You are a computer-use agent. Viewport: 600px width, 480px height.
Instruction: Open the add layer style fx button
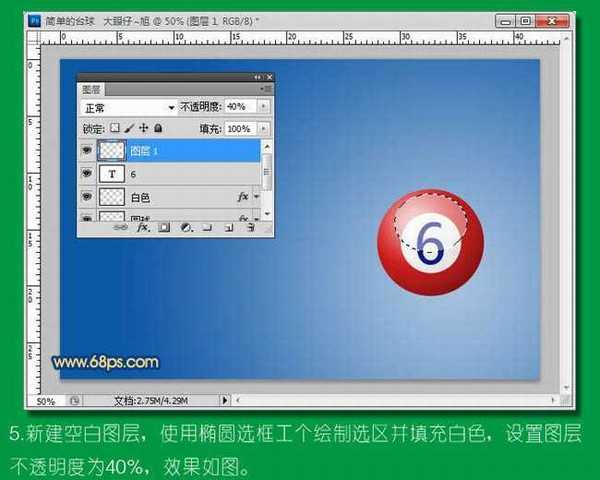[x=142, y=228]
